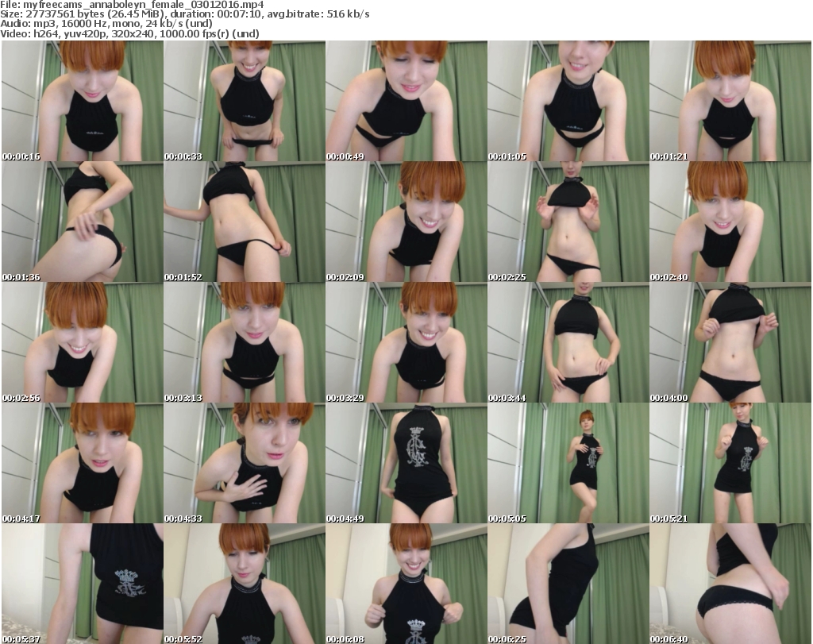Viewport: 813px width, 644px height.
Task: Open the thumbnail timestamped 00:03:29
Action: 406,343
